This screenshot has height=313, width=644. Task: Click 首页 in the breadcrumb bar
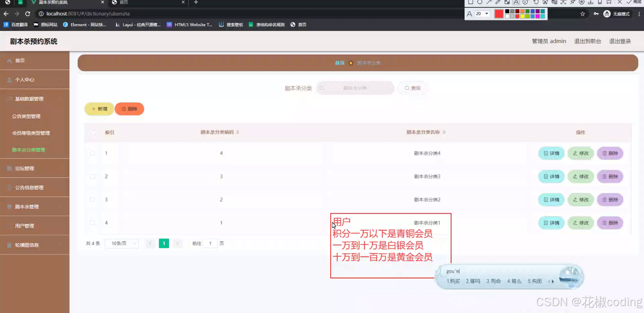(x=340, y=63)
